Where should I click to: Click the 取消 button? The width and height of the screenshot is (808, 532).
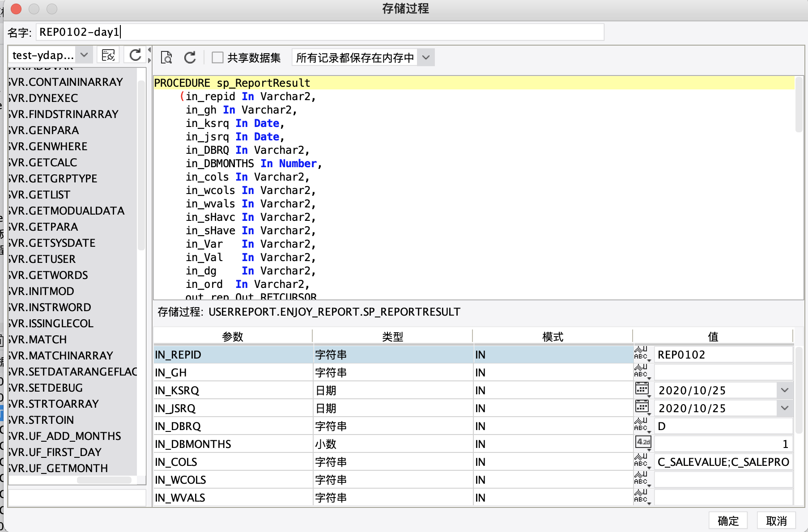tap(776, 521)
